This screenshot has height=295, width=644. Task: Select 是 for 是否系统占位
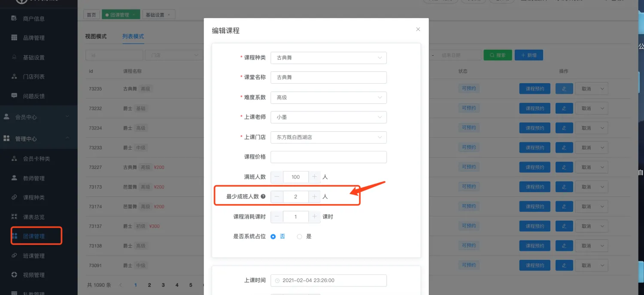click(x=300, y=237)
